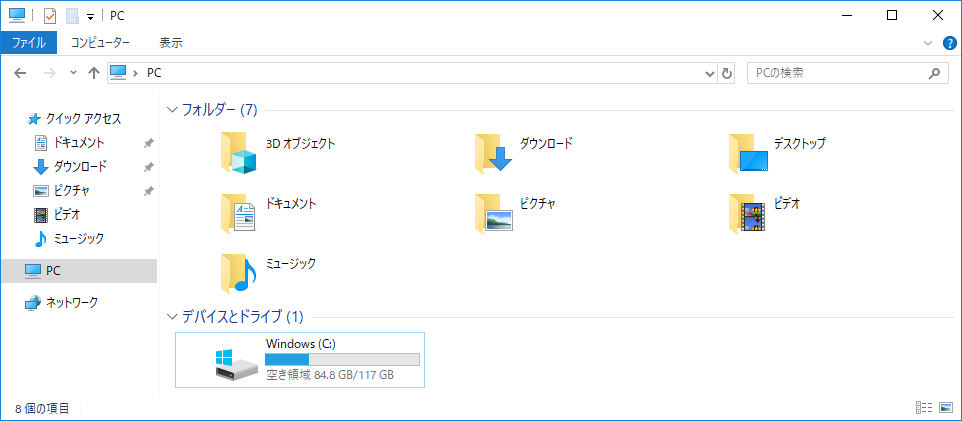Click the chevron after PC icon in address bar
Image resolution: width=962 pixels, height=421 pixels.
(x=136, y=73)
